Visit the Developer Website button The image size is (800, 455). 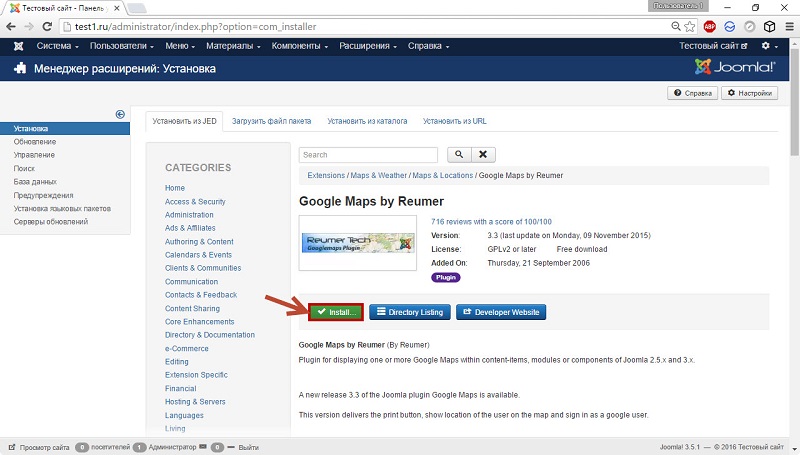(501, 312)
